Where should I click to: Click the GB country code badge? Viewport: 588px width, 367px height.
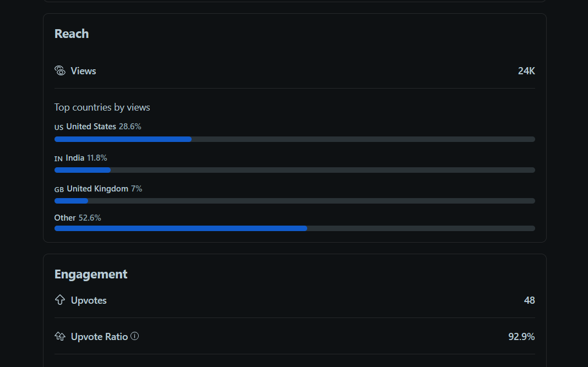[x=59, y=190]
